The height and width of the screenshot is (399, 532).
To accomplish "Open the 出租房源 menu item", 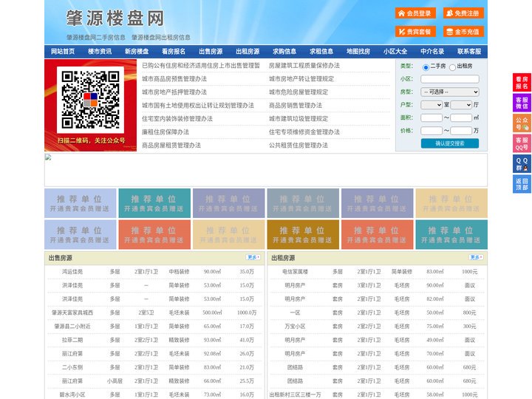I will pyautogui.click(x=248, y=52).
